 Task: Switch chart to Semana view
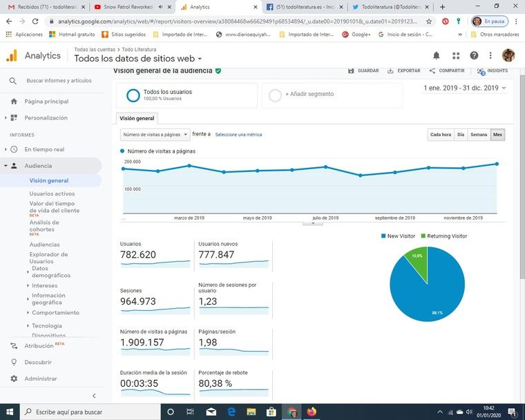(479, 135)
